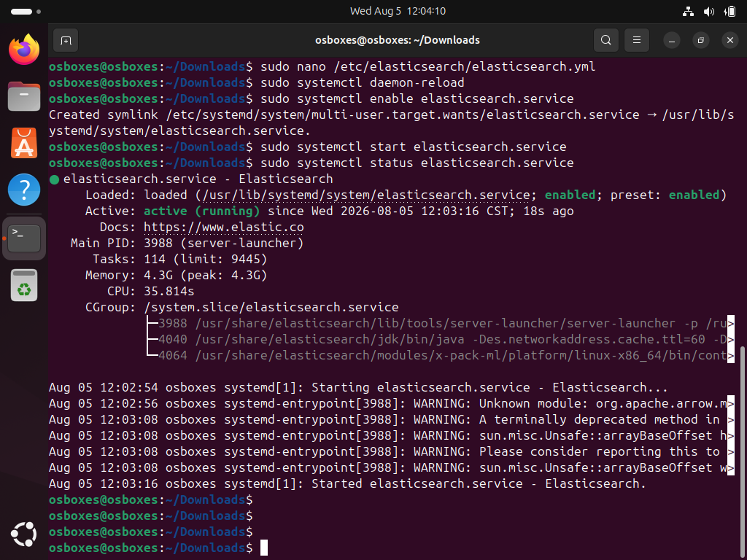Open the volume icon in the top bar
The width and height of the screenshot is (747, 560).
[x=709, y=12]
